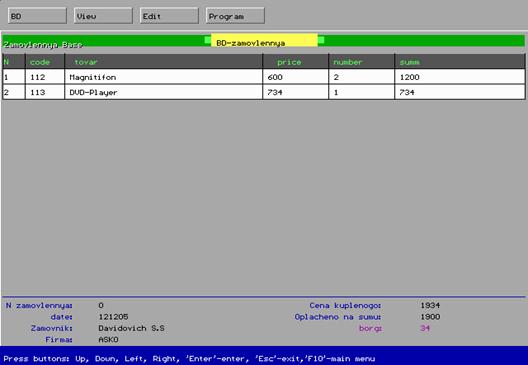Screen dimensions: 528x365
Task: Click the 'code' column header
Action: click(x=45, y=62)
